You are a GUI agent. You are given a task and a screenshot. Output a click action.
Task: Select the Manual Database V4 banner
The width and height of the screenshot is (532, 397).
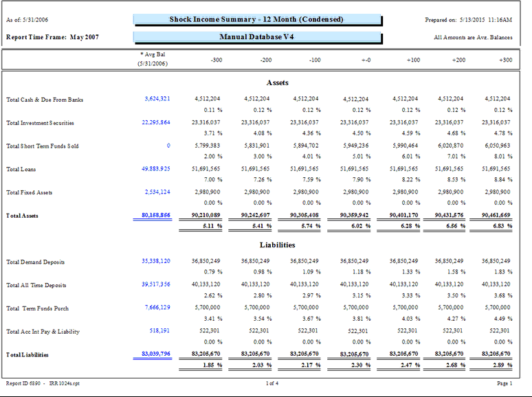[256, 36]
